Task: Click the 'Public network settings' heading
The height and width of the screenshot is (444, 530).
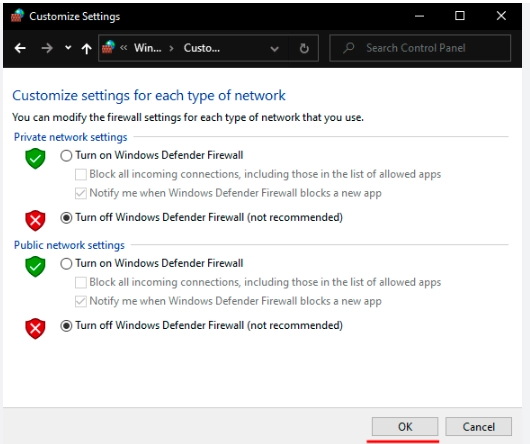Action: (x=69, y=245)
